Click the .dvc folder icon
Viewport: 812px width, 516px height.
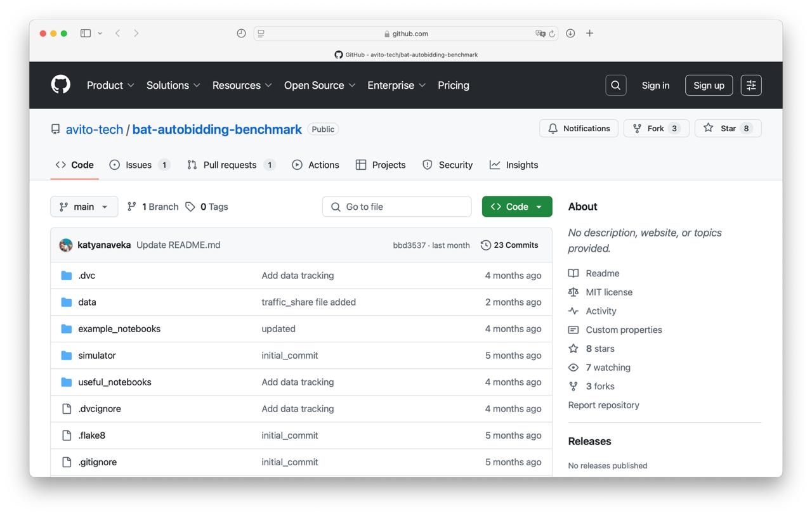[x=67, y=275]
